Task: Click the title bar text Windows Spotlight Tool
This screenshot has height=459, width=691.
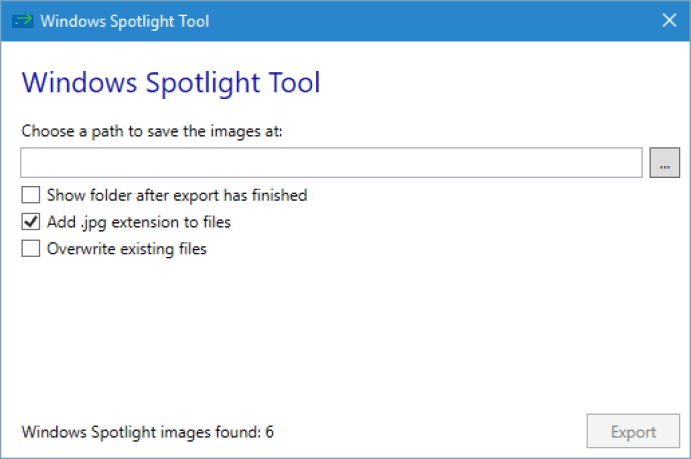Action: 125,21
